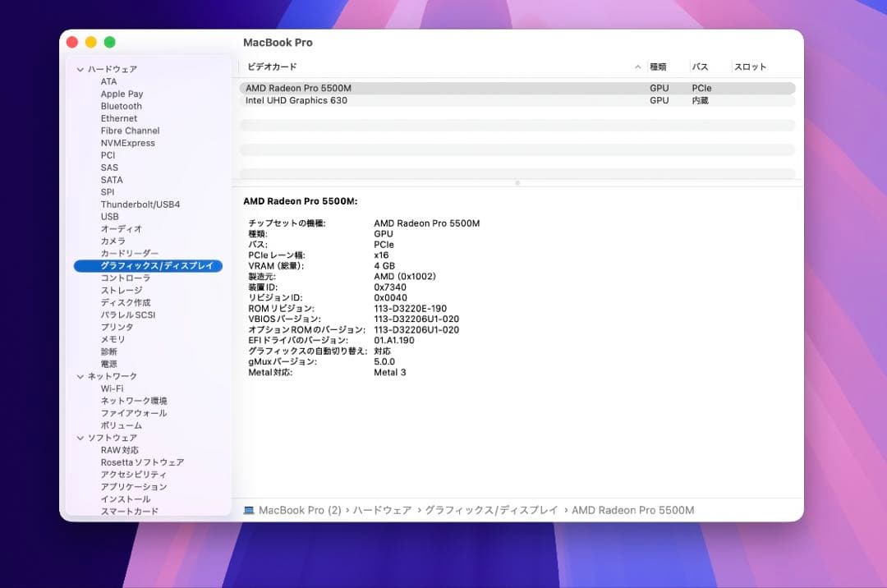Viewport: 887px width, 588px height.
Task: Open SAS hardware entry
Action: [x=109, y=168]
